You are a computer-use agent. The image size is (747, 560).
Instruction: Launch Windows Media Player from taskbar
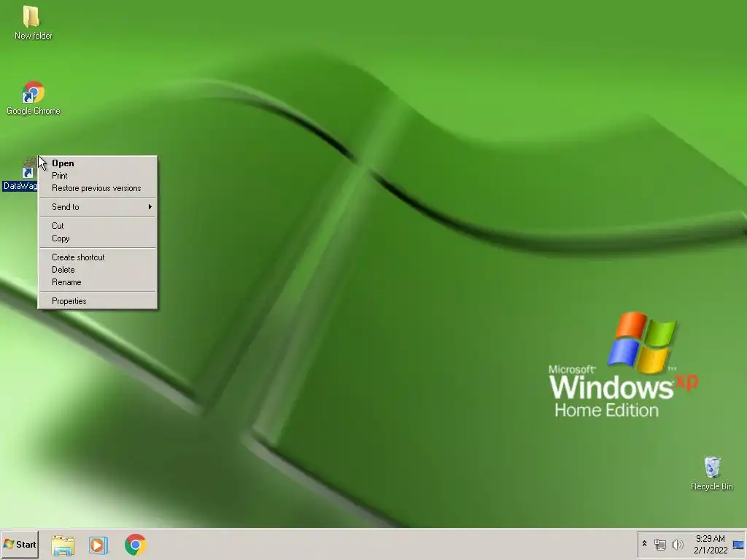click(x=98, y=545)
